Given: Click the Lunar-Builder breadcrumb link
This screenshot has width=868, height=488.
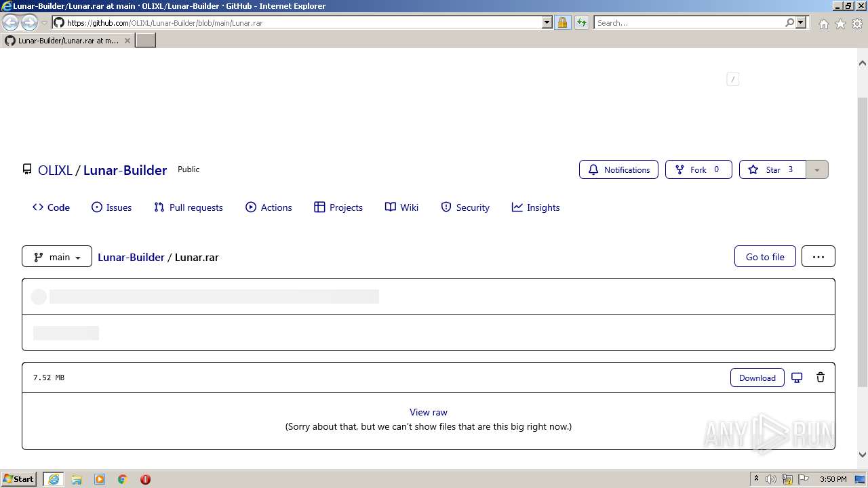Looking at the screenshot, I should (131, 257).
